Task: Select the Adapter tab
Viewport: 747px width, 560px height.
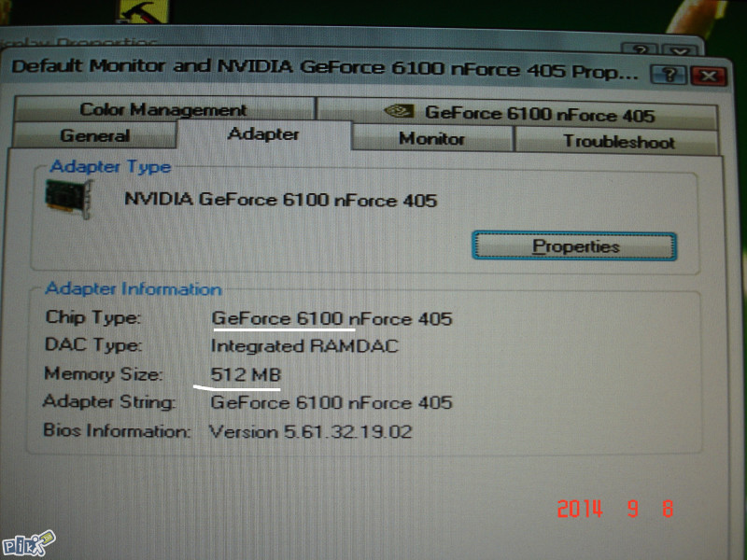Action: 263,134
